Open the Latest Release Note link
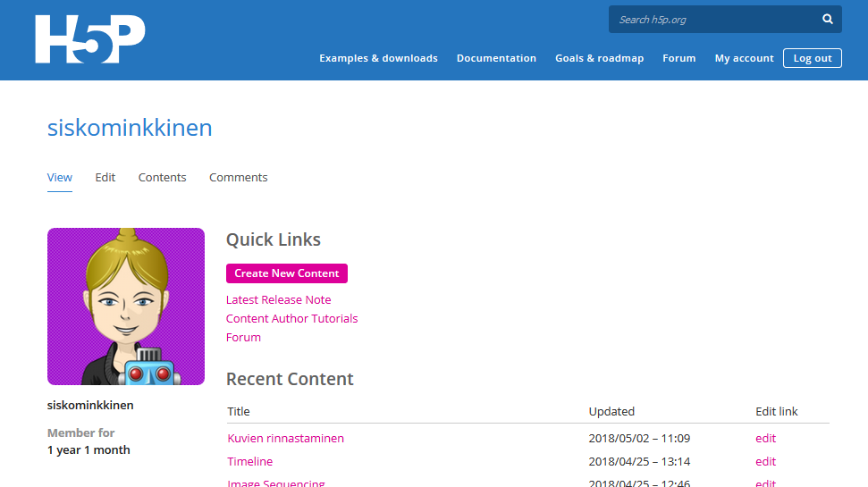 pyautogui.click(x=278, y=299)
